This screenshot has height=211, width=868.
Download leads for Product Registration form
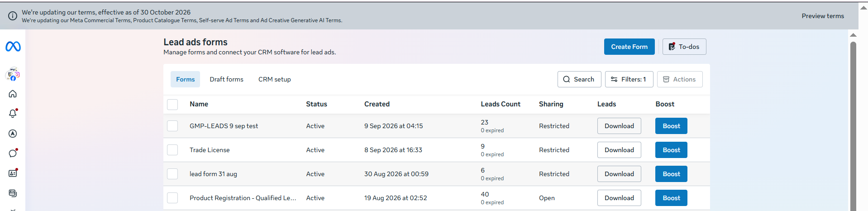pos(619,198)
